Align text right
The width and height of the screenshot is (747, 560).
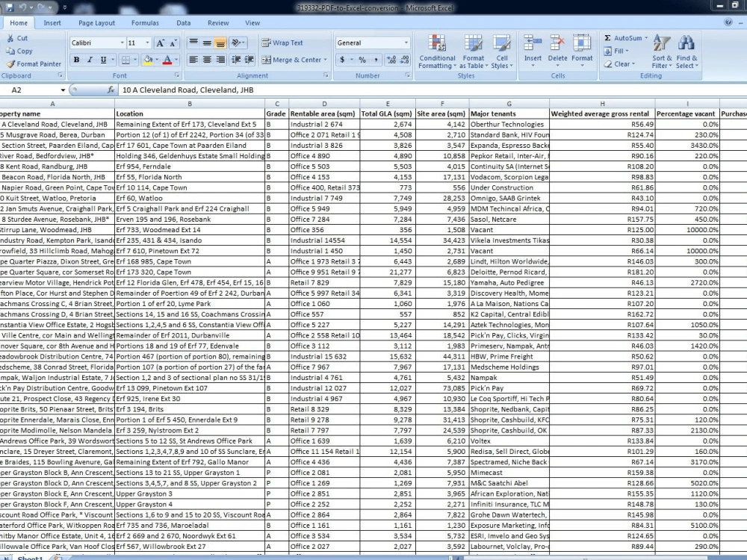[220, 60]
